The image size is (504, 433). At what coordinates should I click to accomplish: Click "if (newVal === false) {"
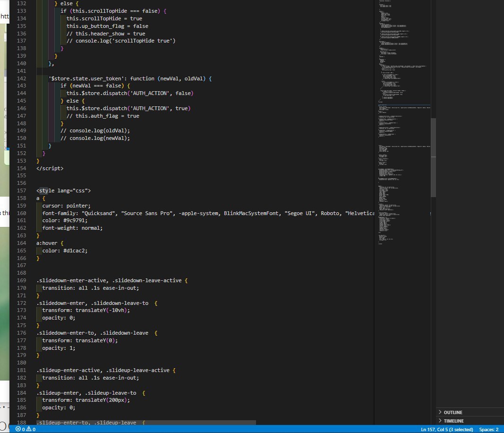pos(95,86)
